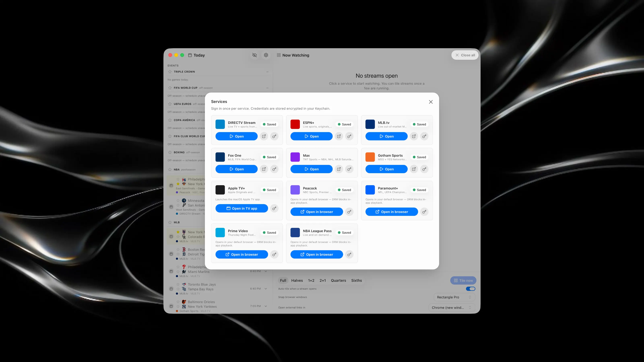Click Tile now button
Viewport: 644px width, 362px height.
[x=463, y=280]
